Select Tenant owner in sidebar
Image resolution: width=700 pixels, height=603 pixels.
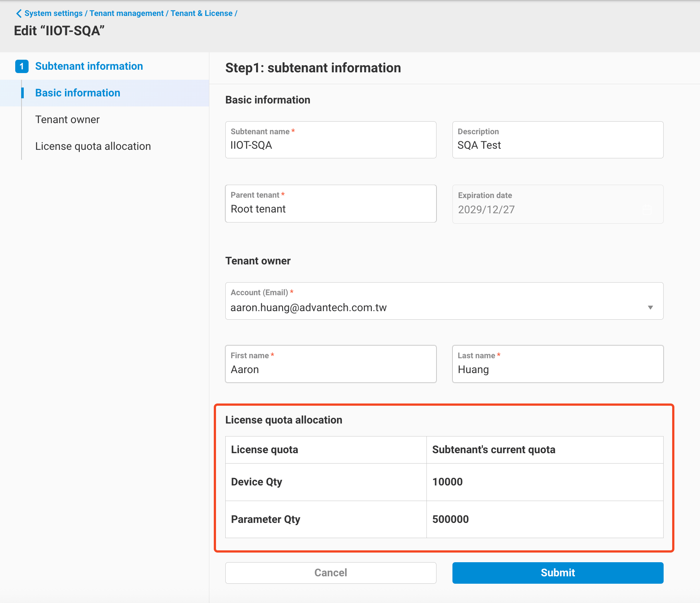click(67, 119)
